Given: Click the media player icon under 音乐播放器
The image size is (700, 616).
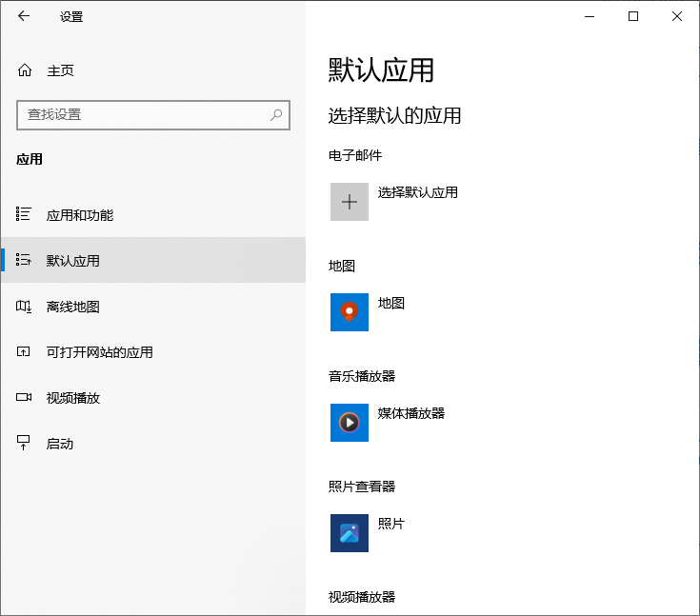Looking at the screenshot, I should [x=350, y=423].
